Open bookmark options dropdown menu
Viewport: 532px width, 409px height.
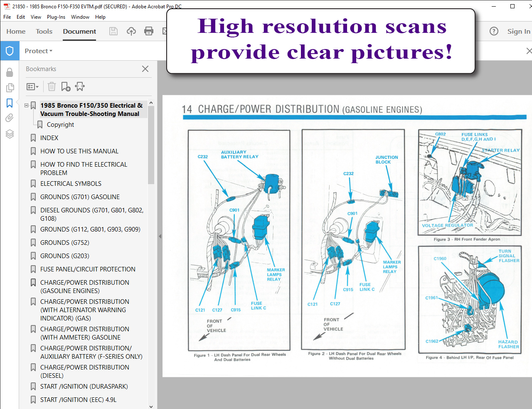[32, 86]
